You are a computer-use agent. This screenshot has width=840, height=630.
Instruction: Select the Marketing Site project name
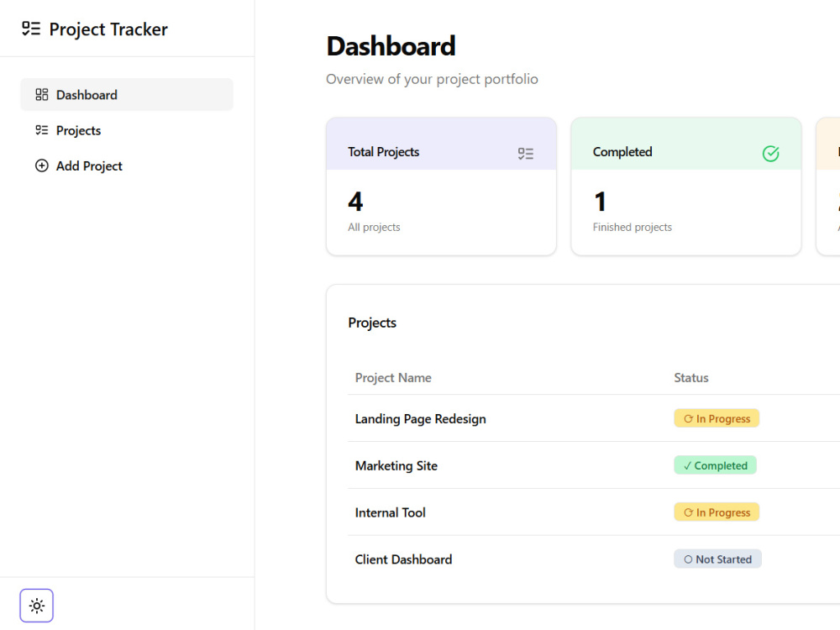click(x=396, y=465)
